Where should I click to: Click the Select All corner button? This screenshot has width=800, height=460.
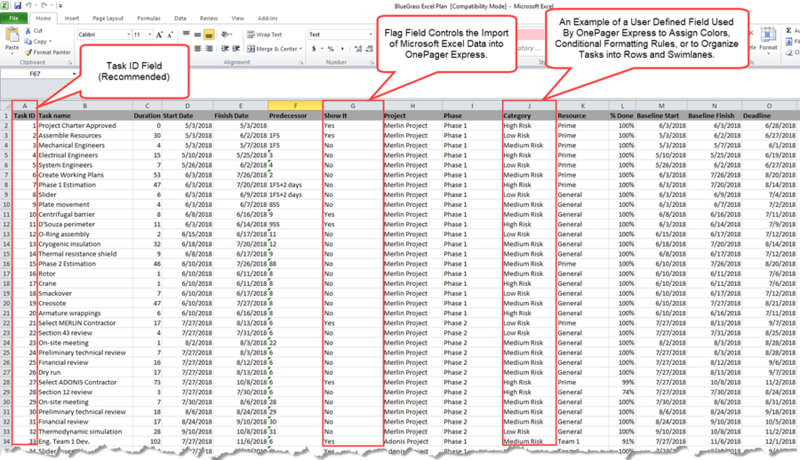pyautogui.click(x=6, y=106)
